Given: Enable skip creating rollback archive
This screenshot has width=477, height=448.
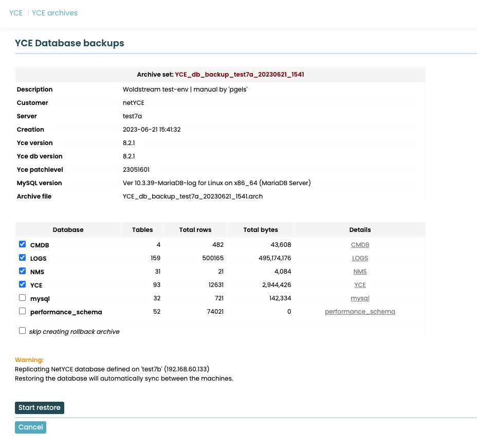Looking at the screenshot, I should [22, 331].
